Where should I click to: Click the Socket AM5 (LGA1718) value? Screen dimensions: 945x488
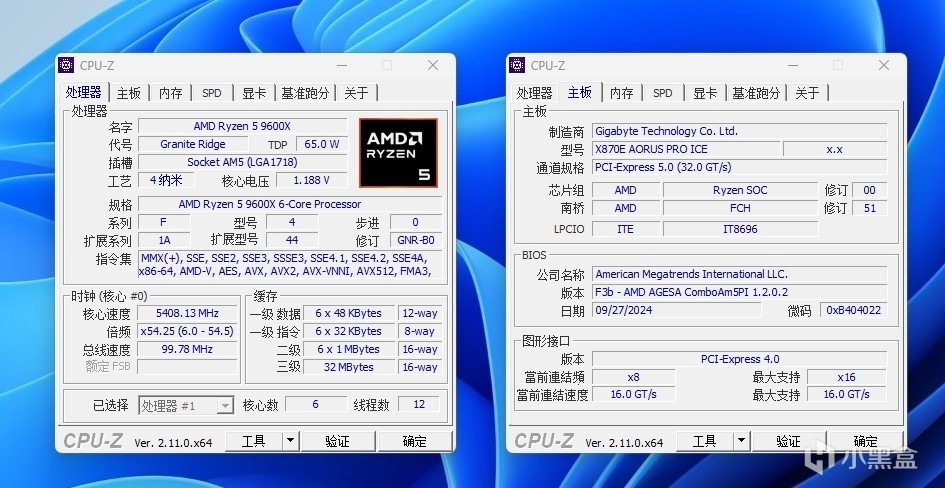coord(242,162)
